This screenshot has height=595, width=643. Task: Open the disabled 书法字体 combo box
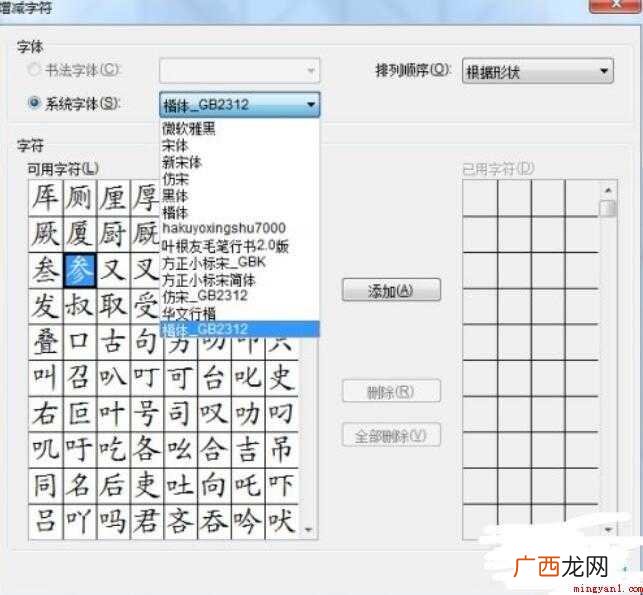(x=239, y=71)
